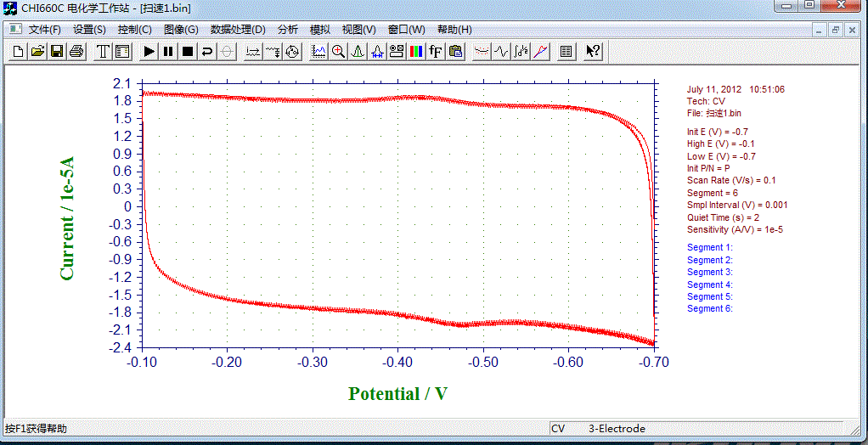Minimize the inner document window

[820, 30]
